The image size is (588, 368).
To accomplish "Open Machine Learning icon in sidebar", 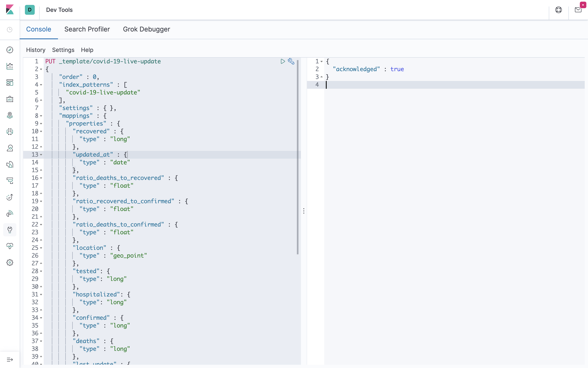I will pyautogui.click(x=10, y=132).
